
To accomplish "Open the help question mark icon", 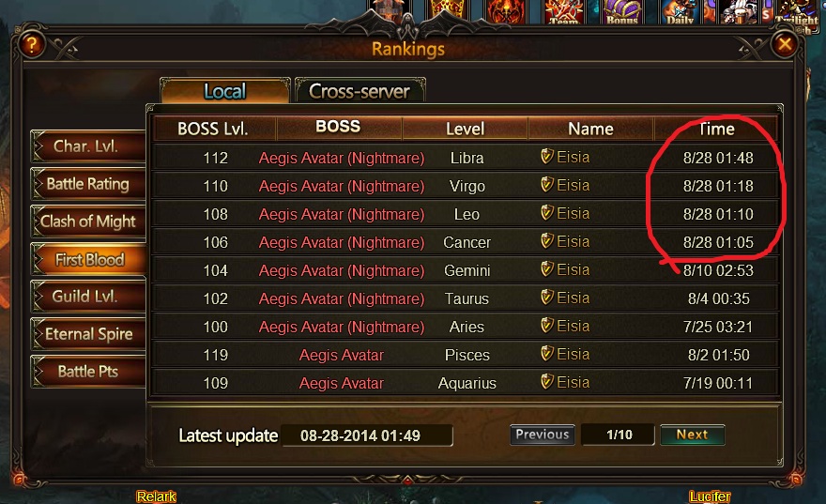I will pyautogui.click(x=32, y=45).
